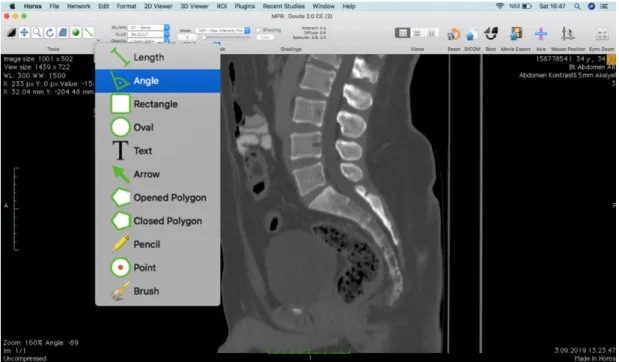
Task: Open the Window menu
Action: [x=324, y=6]
